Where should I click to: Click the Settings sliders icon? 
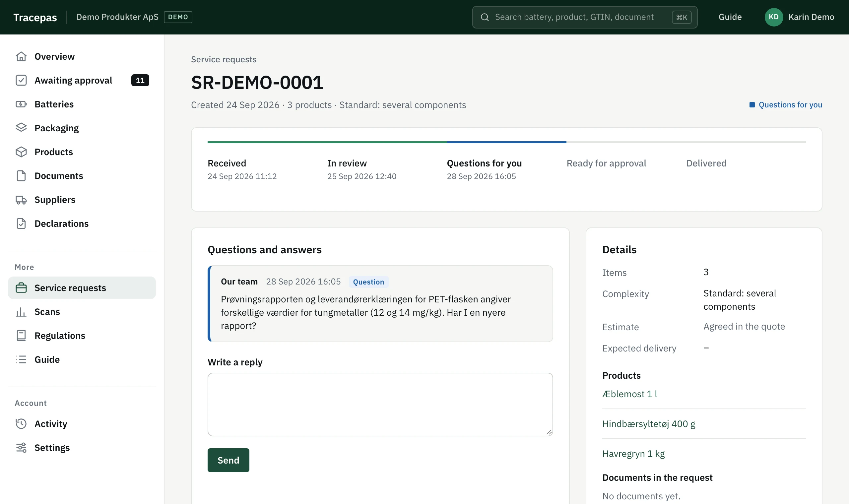[21, 448]
